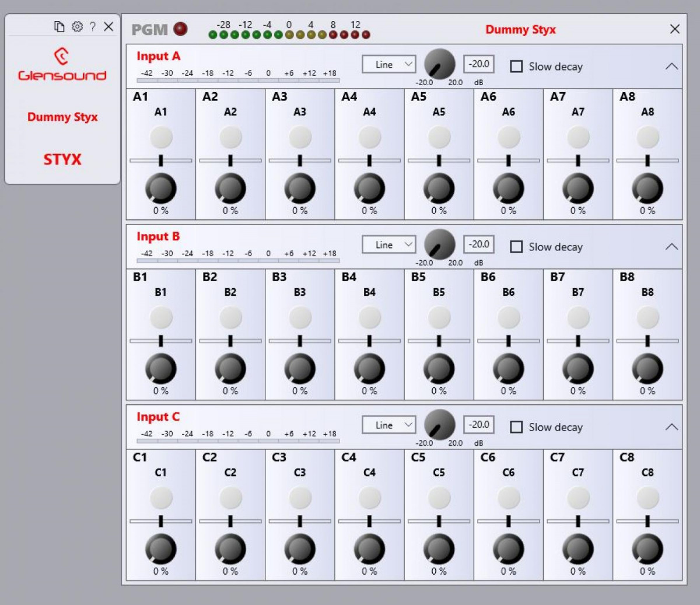Click the Input A gain knob
The height and width of the screenshot is (605, 700).
439,64
